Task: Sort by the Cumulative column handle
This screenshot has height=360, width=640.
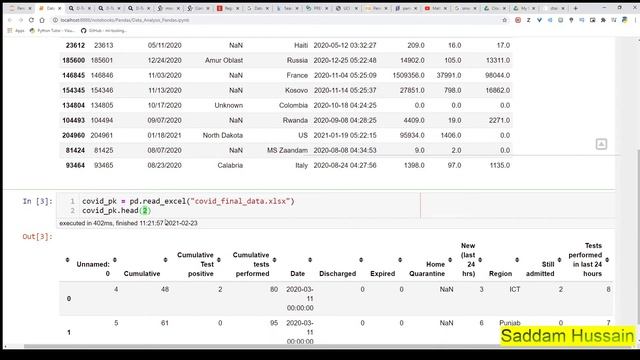Action: pos(165,260)
